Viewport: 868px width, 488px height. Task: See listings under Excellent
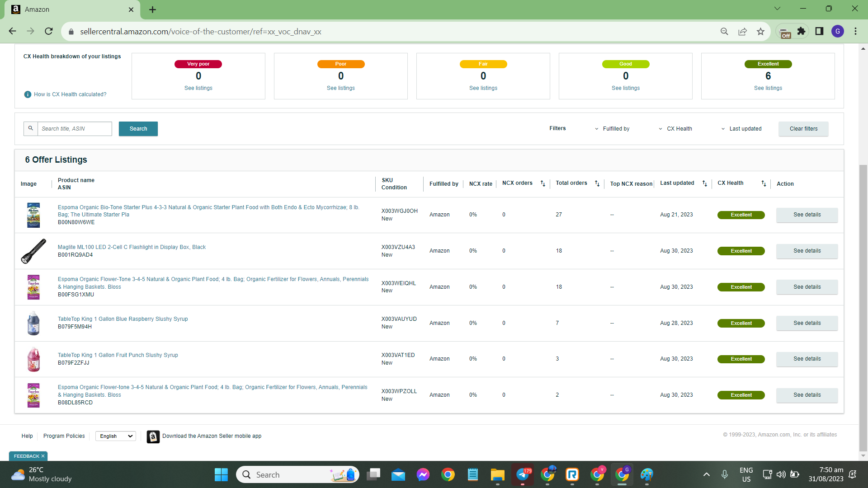(768, 88)
